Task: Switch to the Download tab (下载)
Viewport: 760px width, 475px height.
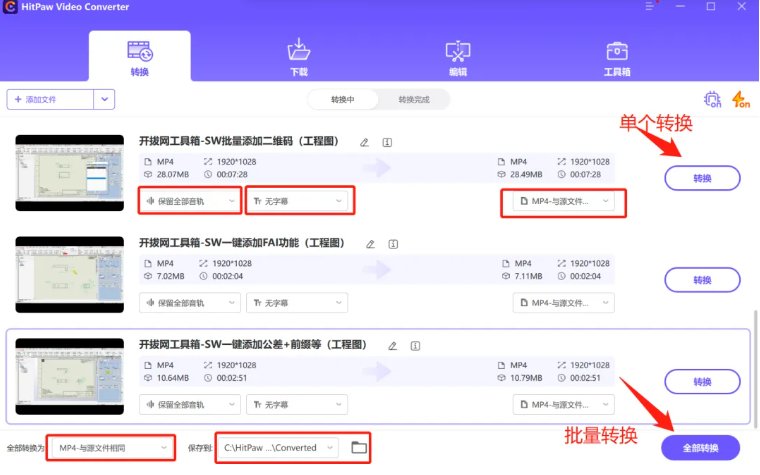Action: coord(299,57)
